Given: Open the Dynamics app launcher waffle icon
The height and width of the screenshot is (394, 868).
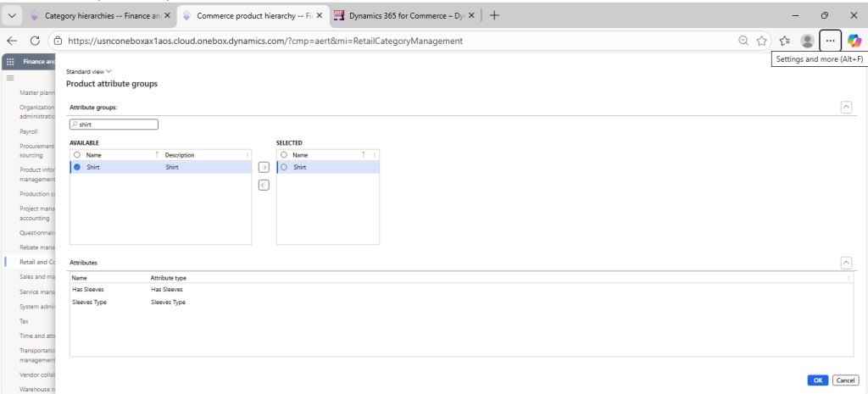Looking at the screenshot, I should click(11, 61).
